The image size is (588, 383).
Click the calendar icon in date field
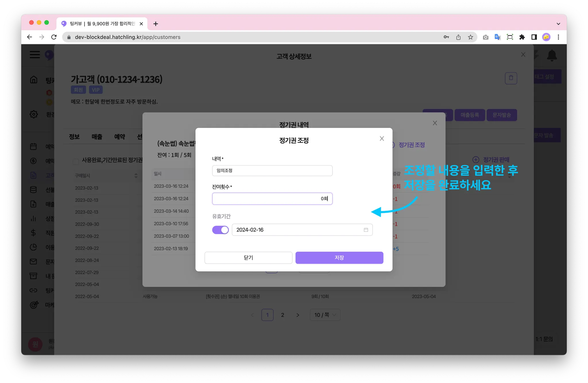point(366,230)
